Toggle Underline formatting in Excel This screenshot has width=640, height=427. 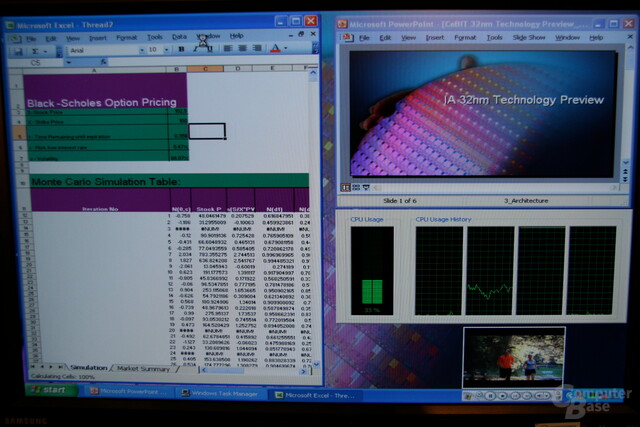click(x=210, y=49)
